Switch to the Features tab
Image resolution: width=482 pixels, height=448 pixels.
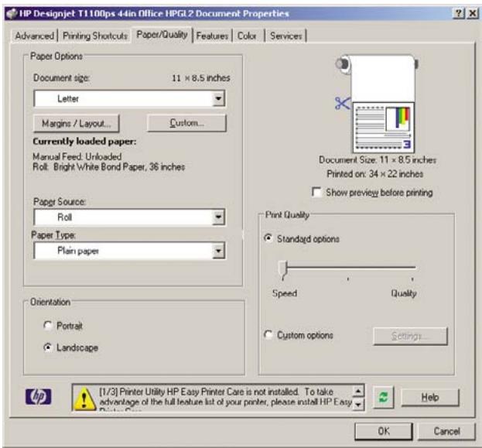pos(212,36)
